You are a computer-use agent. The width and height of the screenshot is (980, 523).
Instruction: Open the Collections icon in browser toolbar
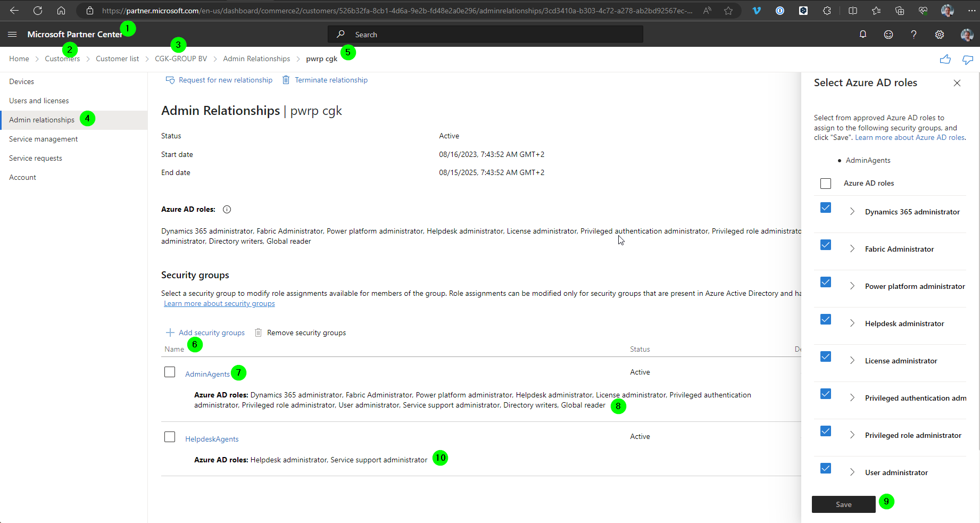point(900,11)
